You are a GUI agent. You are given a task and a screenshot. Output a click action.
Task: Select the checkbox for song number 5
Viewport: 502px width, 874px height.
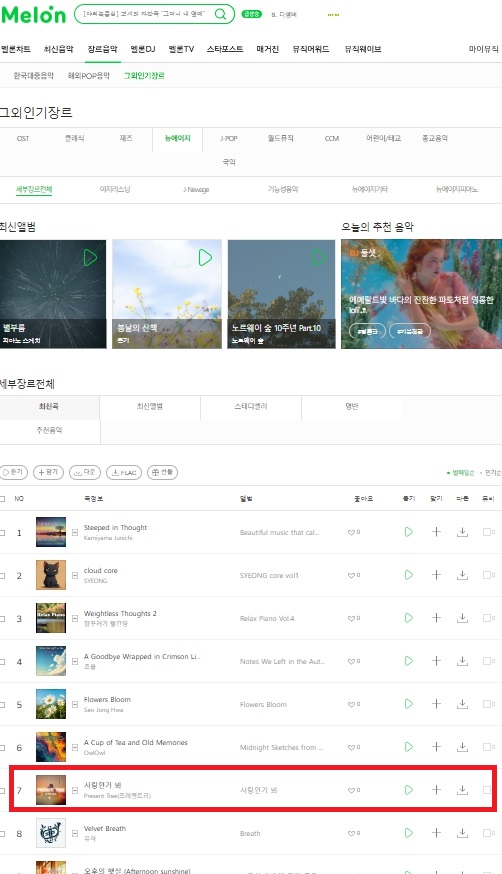(x=2, y=705)
